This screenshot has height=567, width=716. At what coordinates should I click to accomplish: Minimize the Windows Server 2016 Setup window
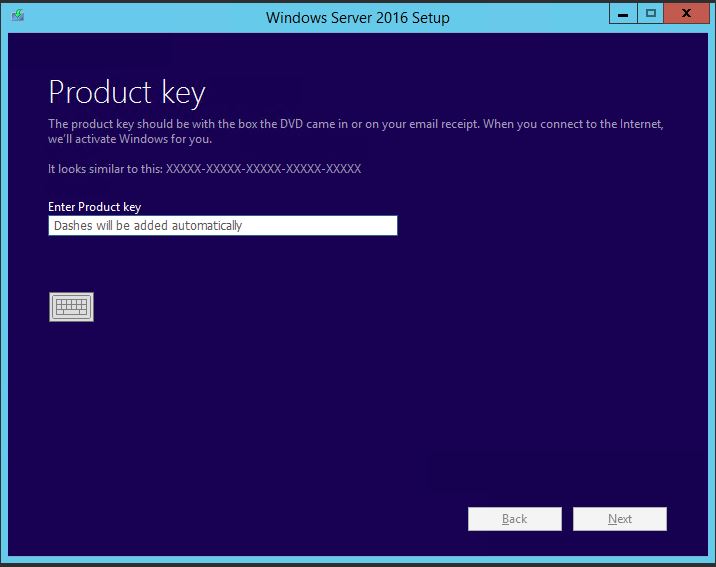click(623, 14)
